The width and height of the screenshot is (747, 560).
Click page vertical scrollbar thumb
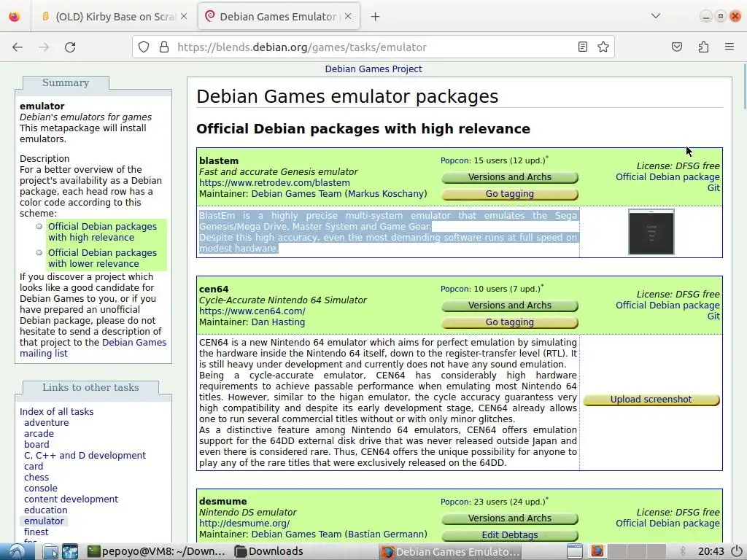(744, 87)
